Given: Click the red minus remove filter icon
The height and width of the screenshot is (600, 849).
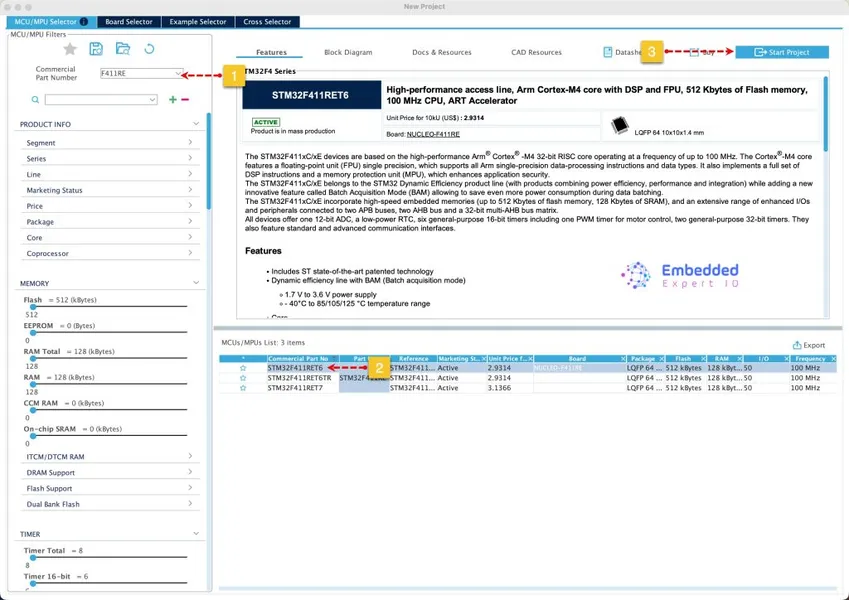Looking at the screenshot, I should coord(185,100).
